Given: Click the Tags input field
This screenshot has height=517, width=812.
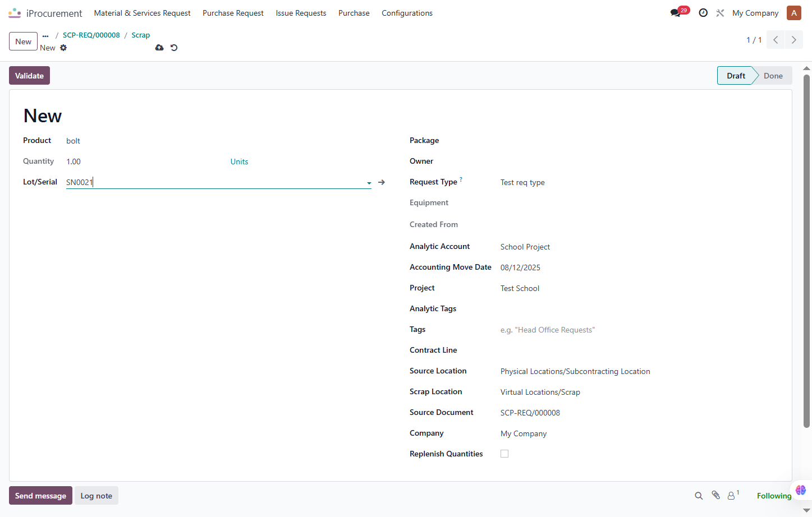Looking at the screenshot, I should tap(639, 330).
